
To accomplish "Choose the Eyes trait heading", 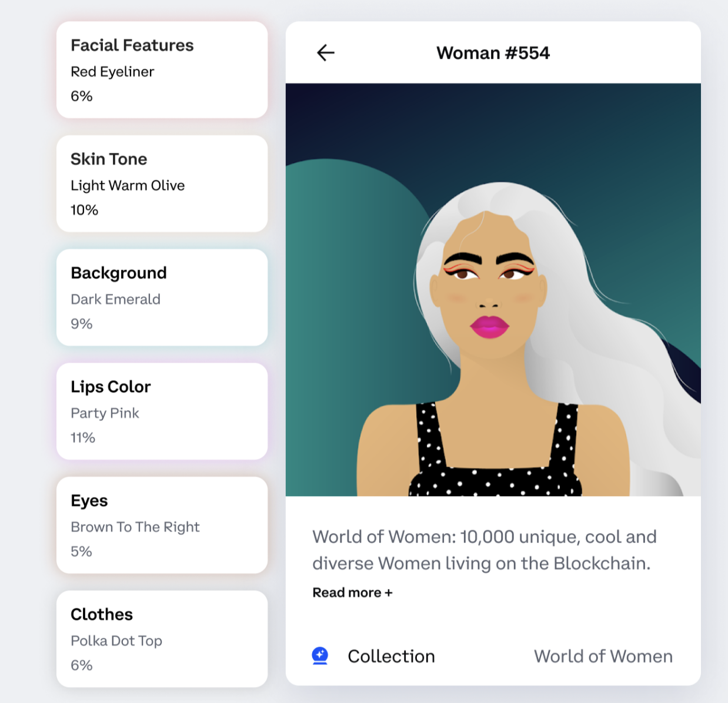I will click(x=89, y=501).
